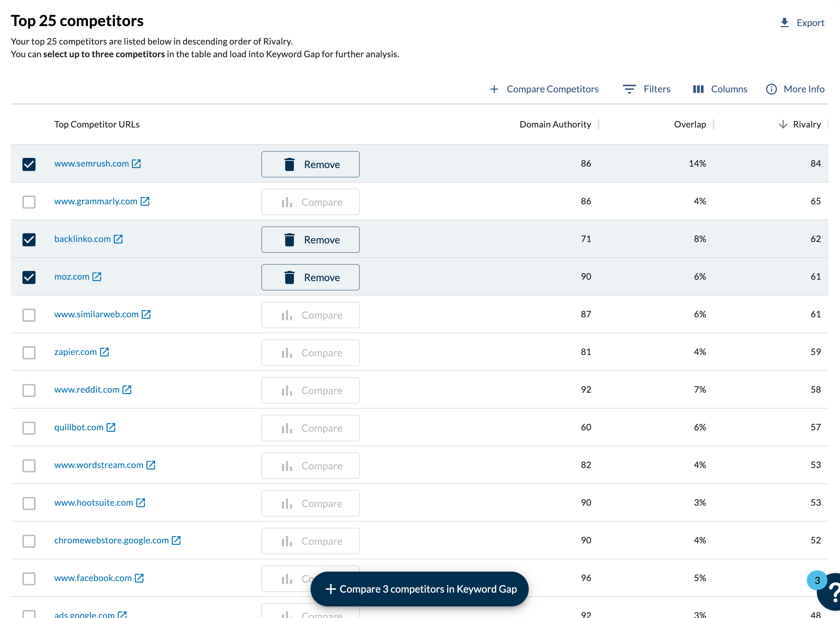Click the More Info circle icon

[x=771, y=89]
